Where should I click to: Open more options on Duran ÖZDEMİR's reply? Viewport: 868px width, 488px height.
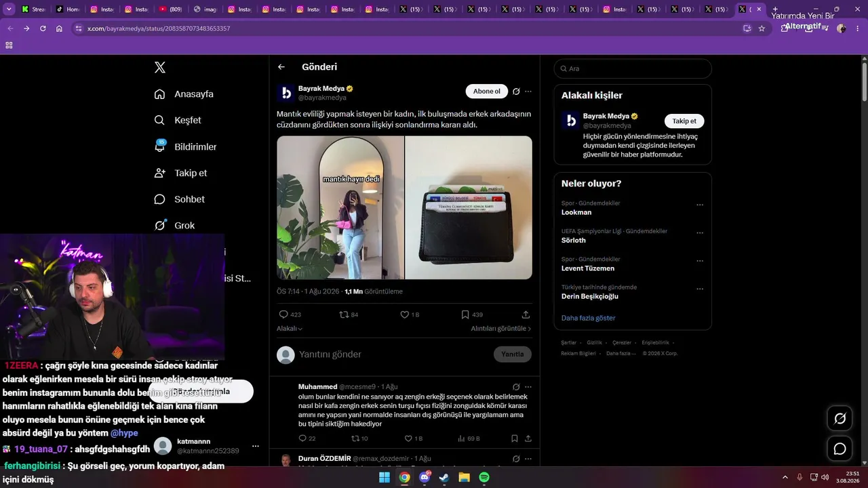tap(528, 459)
